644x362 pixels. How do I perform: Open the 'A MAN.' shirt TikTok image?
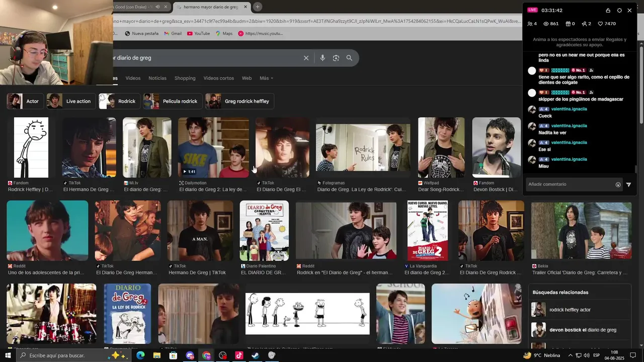pyautogui.click(x=200, y=230)
